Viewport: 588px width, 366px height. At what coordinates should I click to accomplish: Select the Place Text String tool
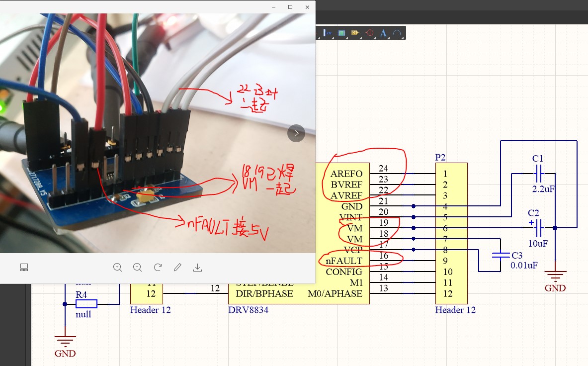(x=383, y=33)
